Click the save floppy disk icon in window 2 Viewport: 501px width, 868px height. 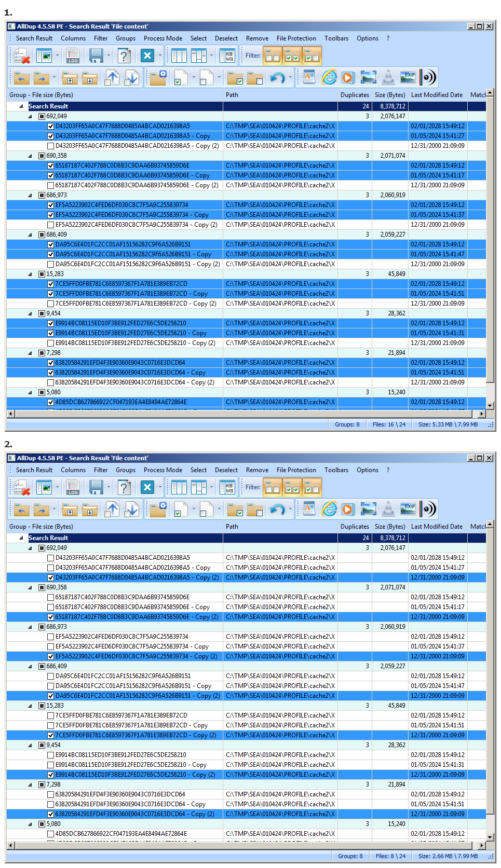point(96,487)
